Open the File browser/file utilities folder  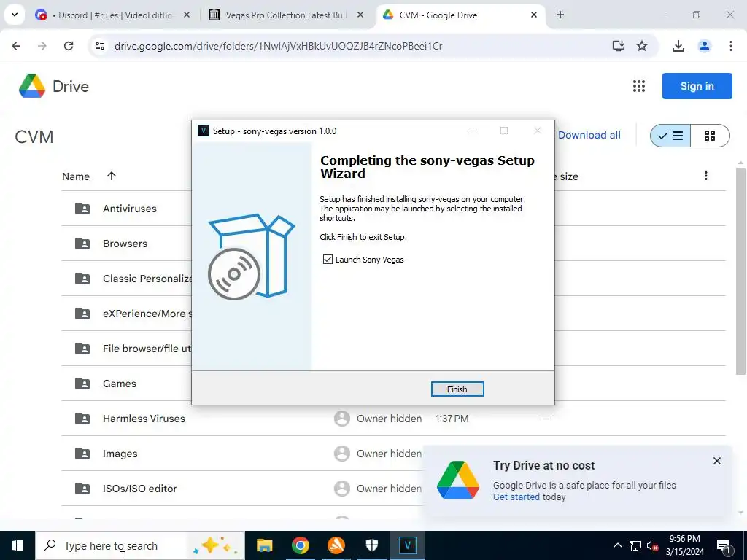(x=147, y=349)
